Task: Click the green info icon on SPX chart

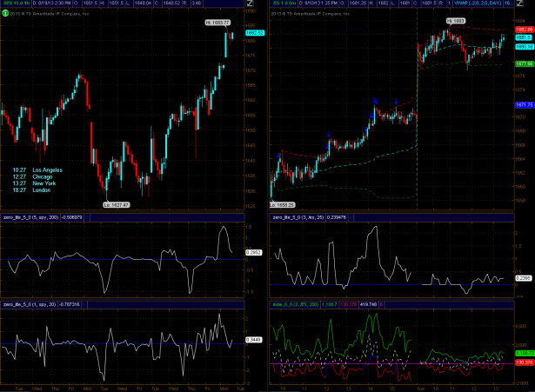Action: coord(6,15)
